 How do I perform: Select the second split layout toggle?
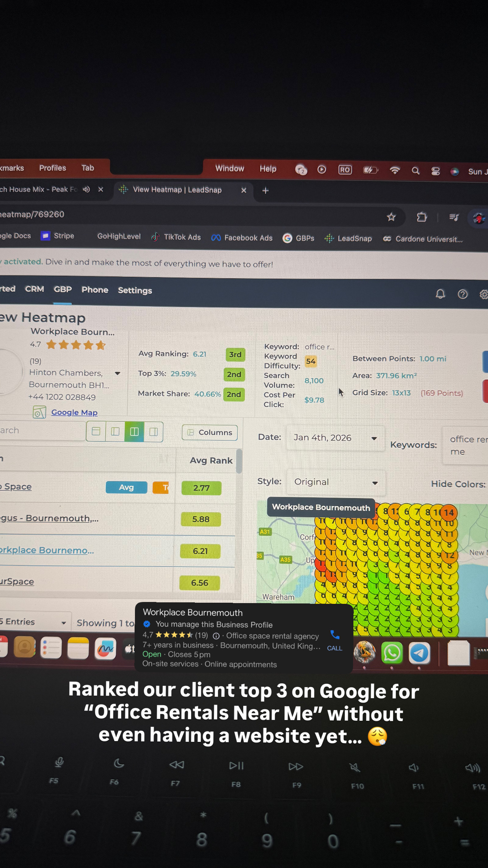[115, 431]
